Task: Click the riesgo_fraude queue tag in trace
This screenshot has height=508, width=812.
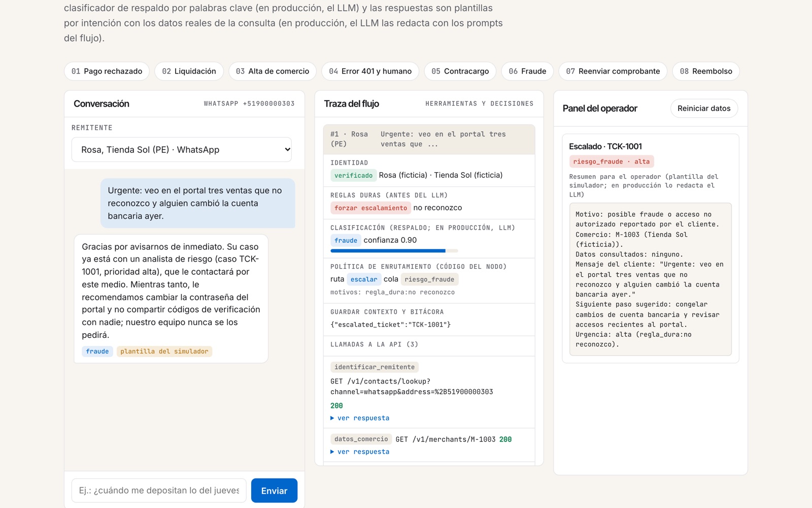Action: point(429,279)
